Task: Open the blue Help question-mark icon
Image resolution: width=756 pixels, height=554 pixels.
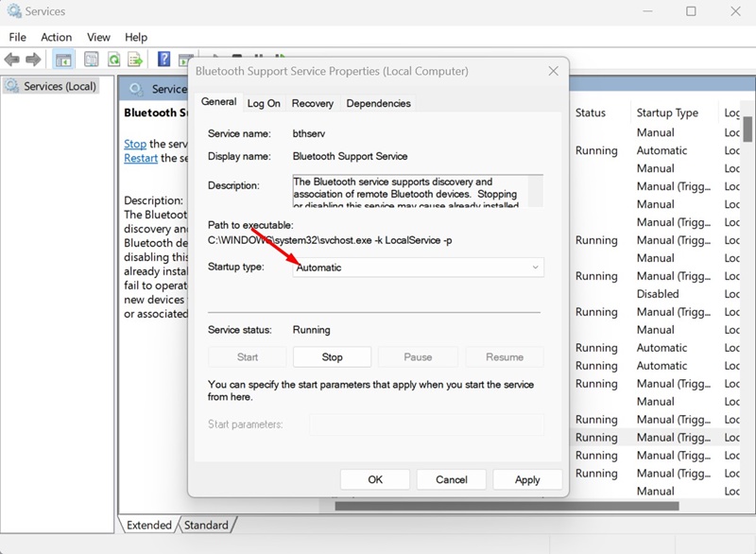Action: click(x=163, y=60)
